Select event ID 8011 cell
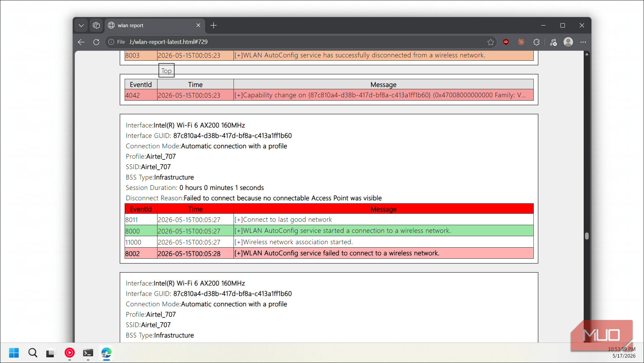The width and height of the screenshot is (644, 363). tap(141, 219)
